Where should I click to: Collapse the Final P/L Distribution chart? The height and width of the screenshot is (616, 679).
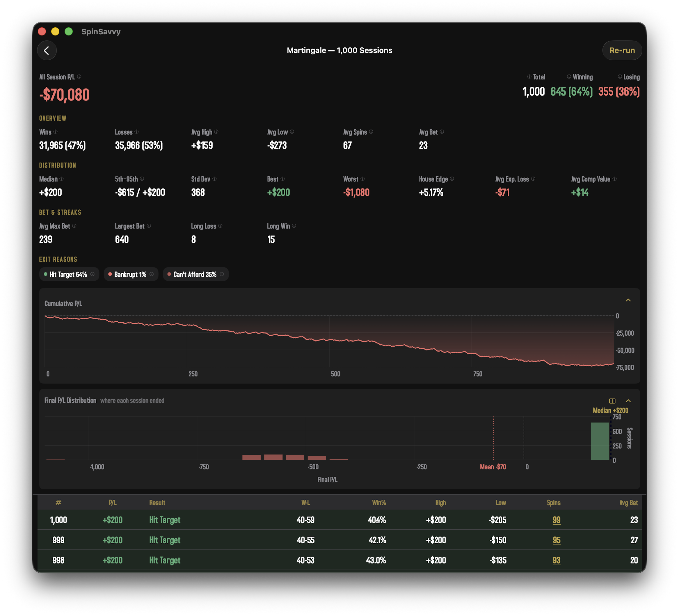coord(628,401)
